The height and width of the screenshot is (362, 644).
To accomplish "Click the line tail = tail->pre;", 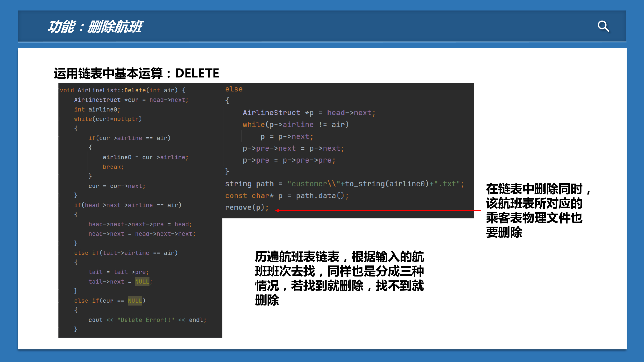I will coord(119,272).
